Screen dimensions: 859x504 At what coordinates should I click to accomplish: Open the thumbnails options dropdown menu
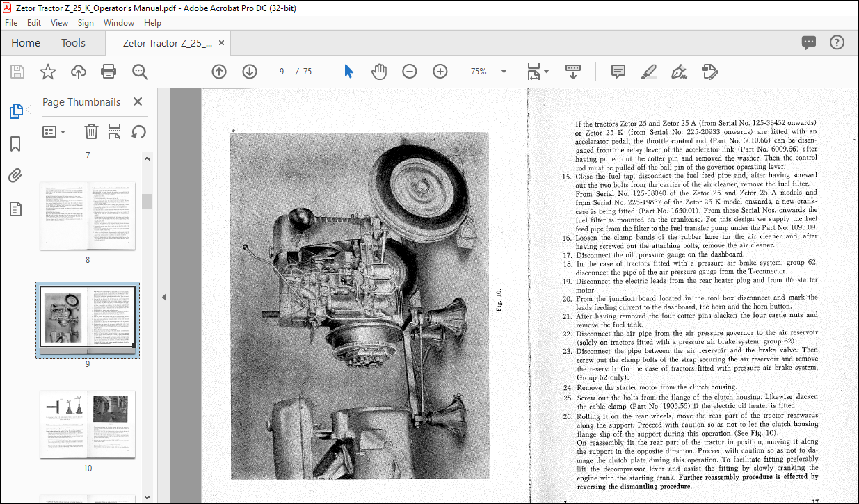pyautogui.click(x=54, y=131)
